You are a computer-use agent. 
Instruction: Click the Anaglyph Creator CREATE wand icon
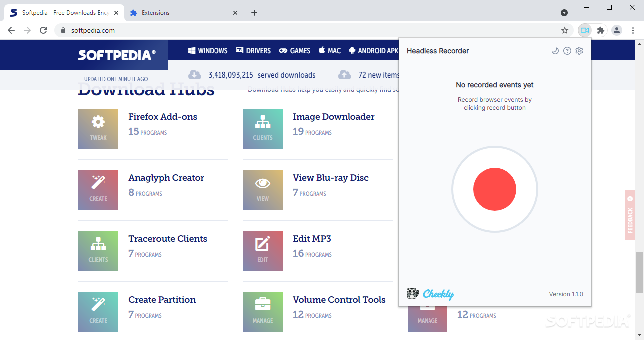pos(98,190)
